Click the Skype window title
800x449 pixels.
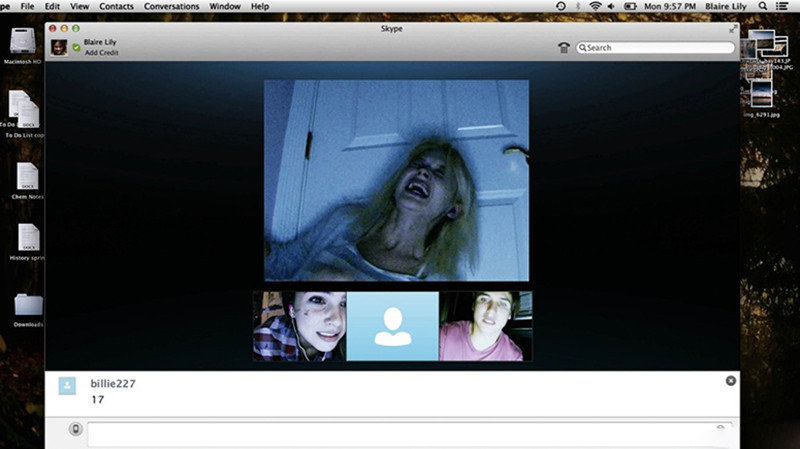[391, 29]
